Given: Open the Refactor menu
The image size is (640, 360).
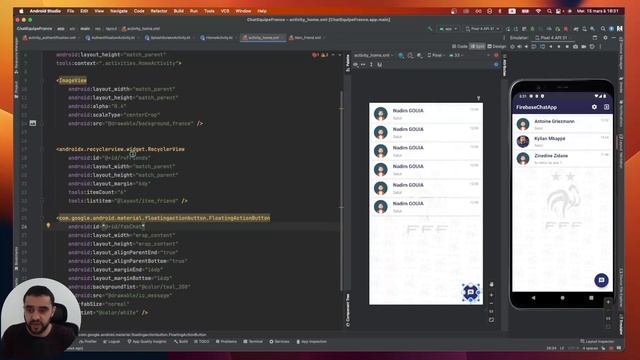Looking at the screenshot, I should click(159, 11).
